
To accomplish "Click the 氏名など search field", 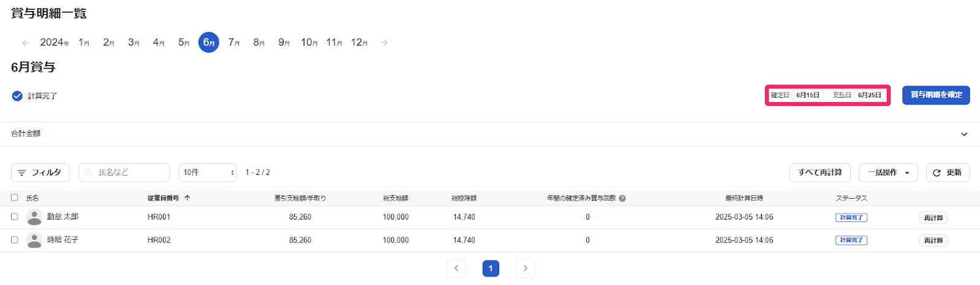I will pyautogui.click(x=124, y=172).
